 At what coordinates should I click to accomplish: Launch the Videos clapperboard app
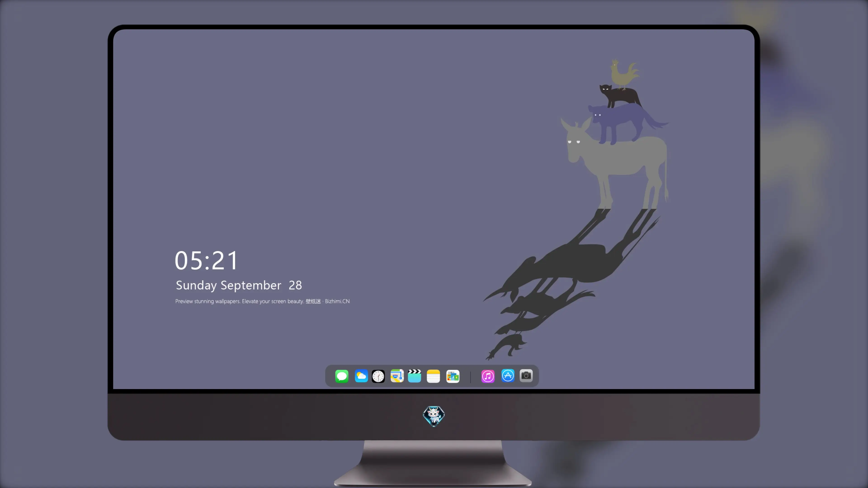coord(415,376)
